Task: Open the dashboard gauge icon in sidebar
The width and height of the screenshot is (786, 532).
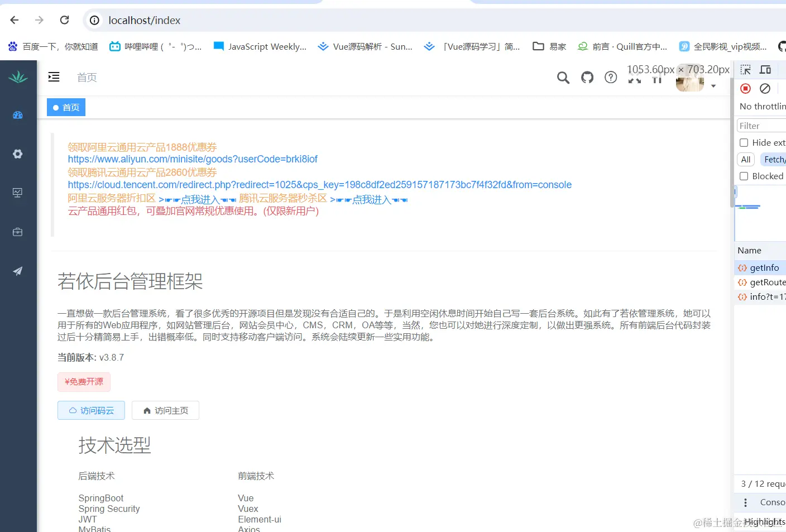Action: click(18, 115)
